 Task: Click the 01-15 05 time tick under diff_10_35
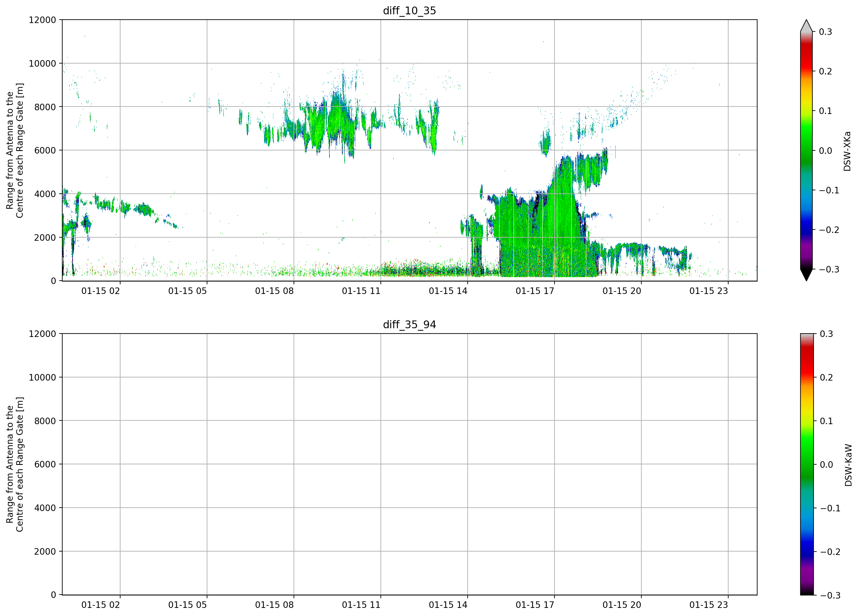(187, 291)
